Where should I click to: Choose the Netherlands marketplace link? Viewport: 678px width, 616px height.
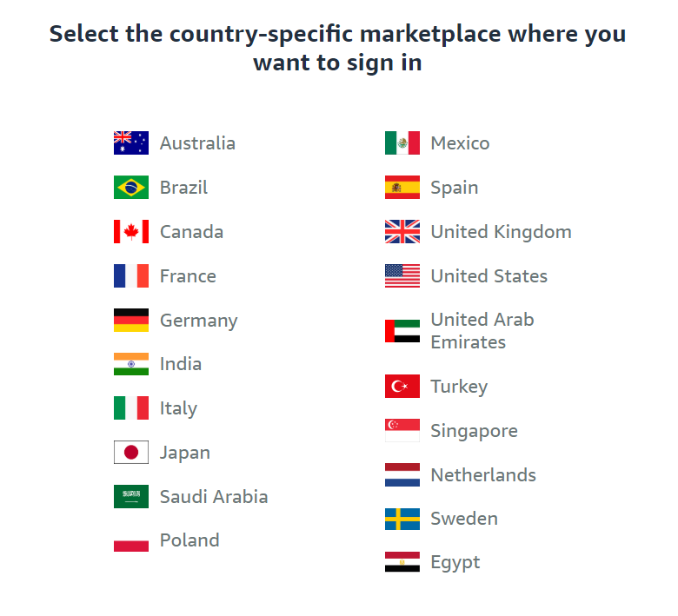[x=483, y=474]
